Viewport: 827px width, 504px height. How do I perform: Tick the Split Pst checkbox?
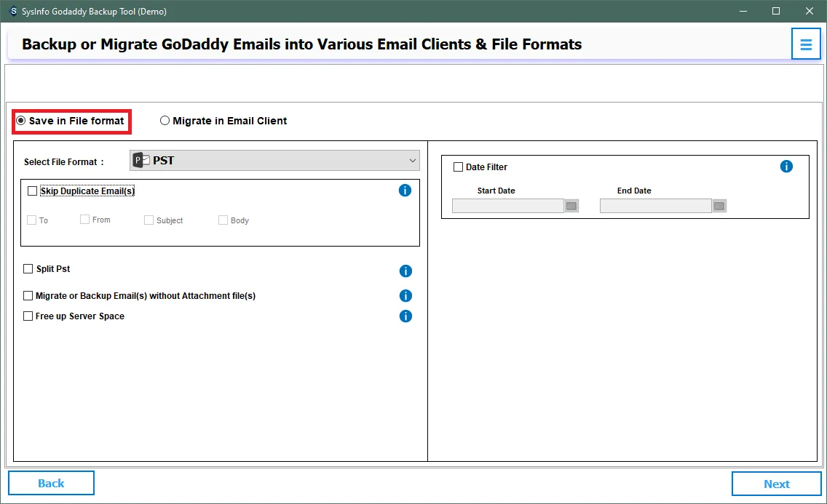point(28,269)
